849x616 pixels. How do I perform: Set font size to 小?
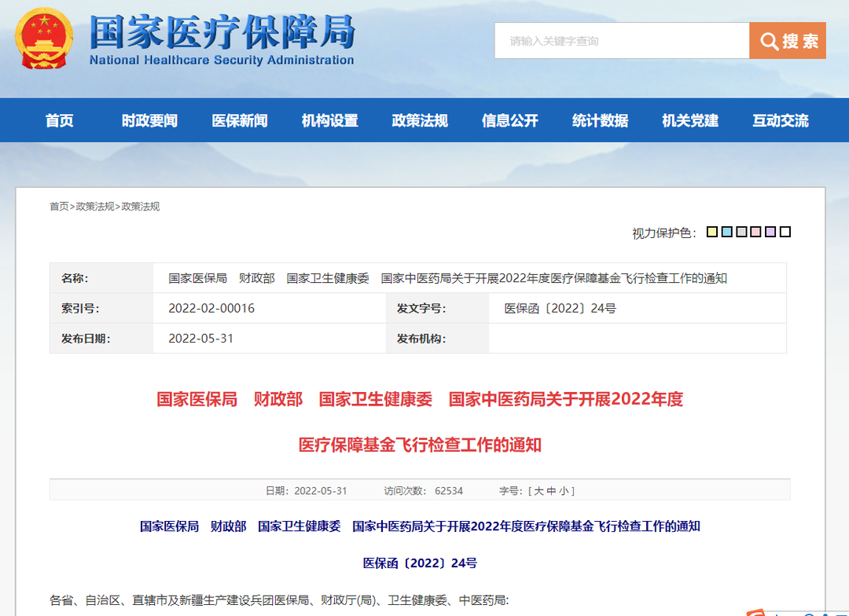(x=564, y=491)
